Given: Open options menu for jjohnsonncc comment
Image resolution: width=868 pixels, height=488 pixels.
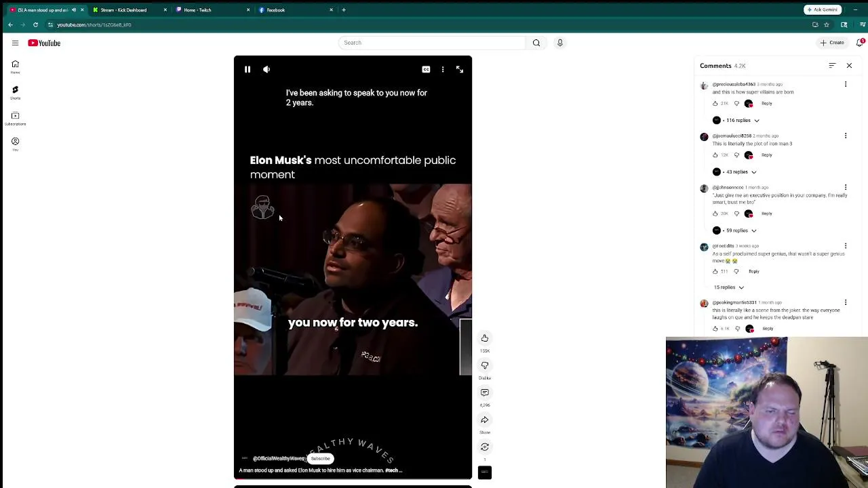Looking at the screenshot, I should [x=846, y=188].
